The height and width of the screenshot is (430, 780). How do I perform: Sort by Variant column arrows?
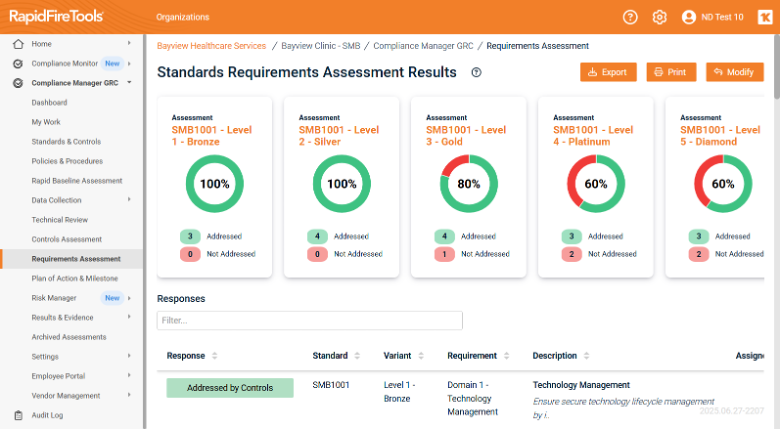pos(421,356)
